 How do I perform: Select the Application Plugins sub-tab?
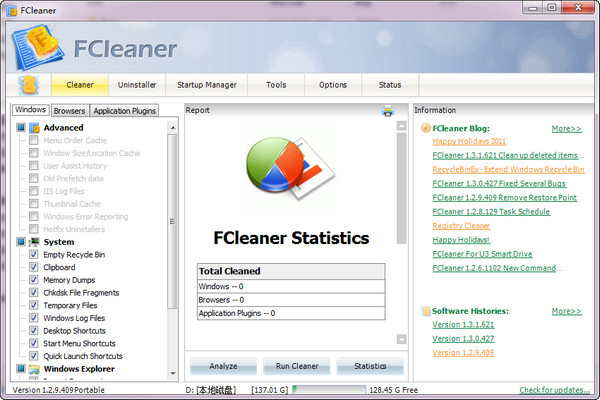[x=124, y=111]
